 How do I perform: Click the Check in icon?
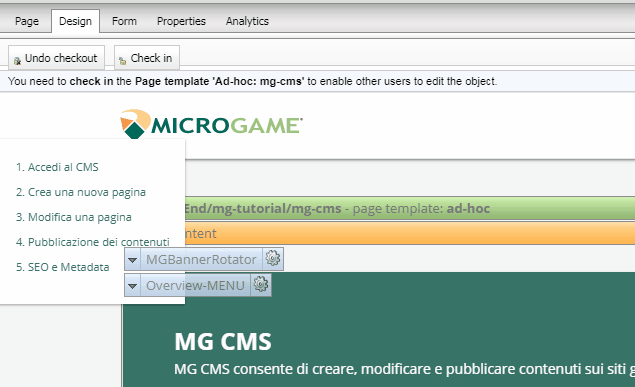[122, 61]
